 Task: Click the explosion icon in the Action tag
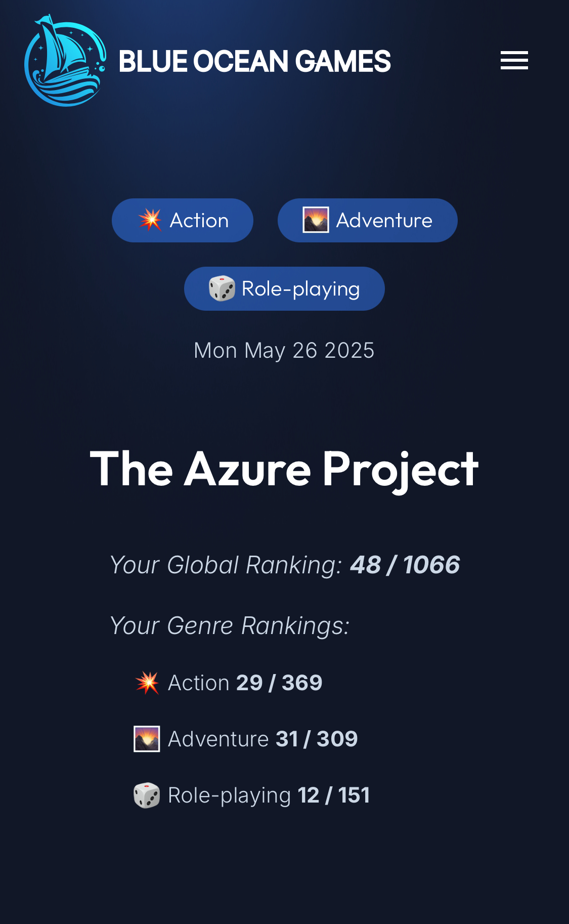pyautogui.click(x=150, y=220)
